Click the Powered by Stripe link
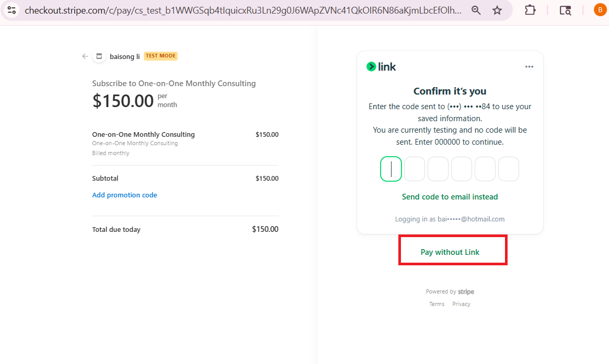 tap(450, 291)
